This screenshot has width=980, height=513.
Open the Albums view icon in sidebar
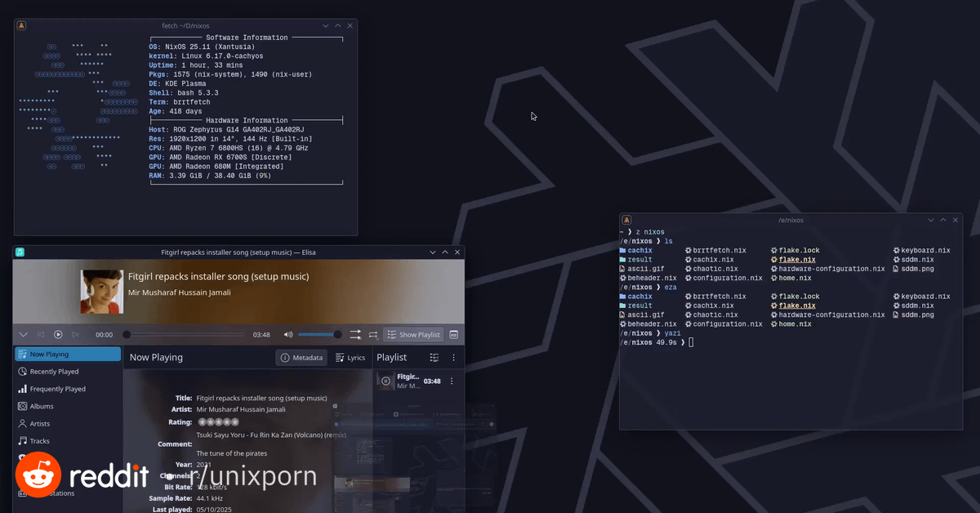coord(23,406)
